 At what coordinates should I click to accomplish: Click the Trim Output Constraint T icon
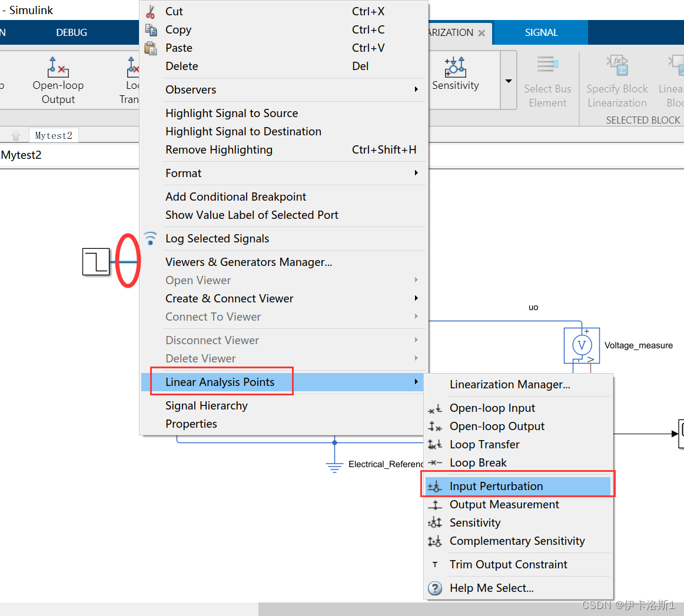[x=435, y=565]
